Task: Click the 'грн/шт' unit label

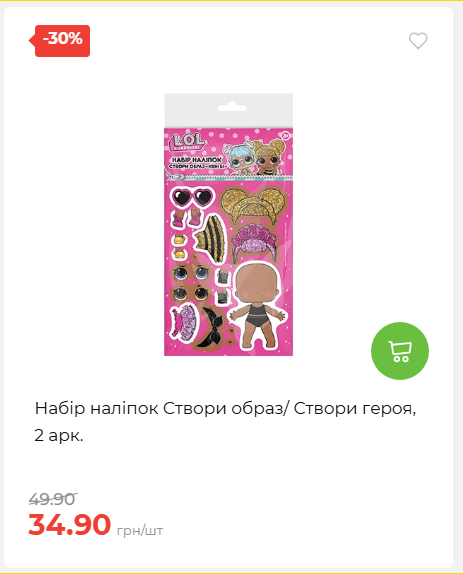Action: 140,530
